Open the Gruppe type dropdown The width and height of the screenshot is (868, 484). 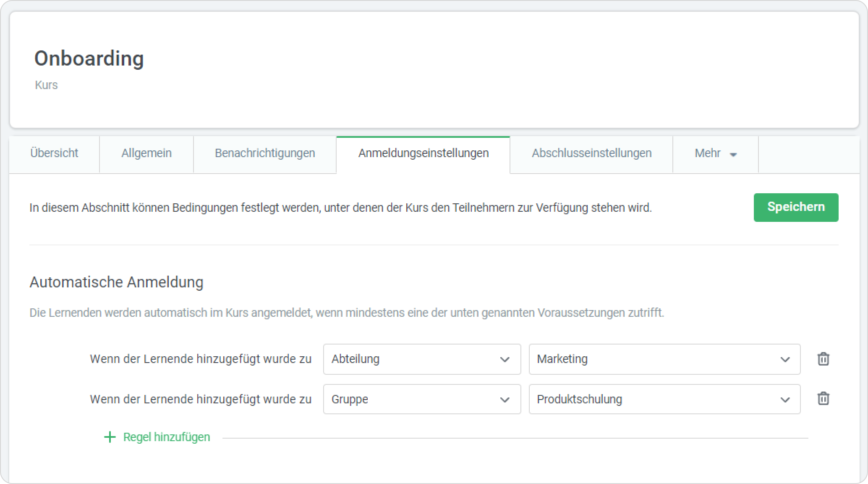point(422,399)
